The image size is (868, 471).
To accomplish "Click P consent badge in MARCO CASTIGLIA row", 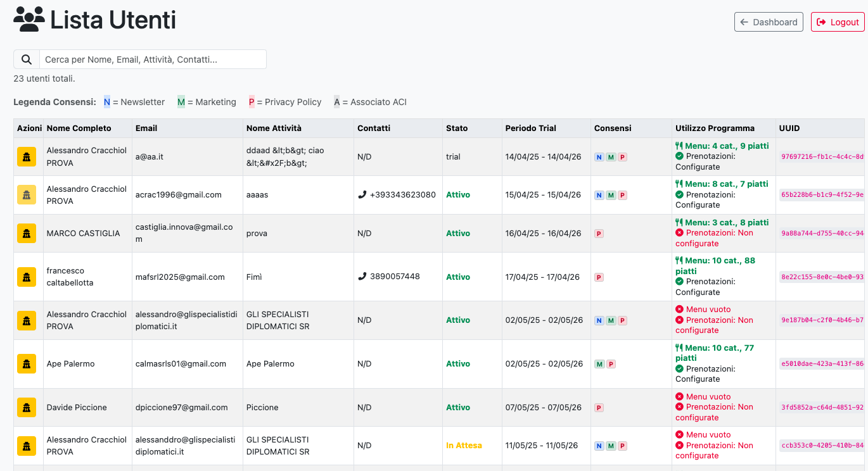I will tap(599, 234).
